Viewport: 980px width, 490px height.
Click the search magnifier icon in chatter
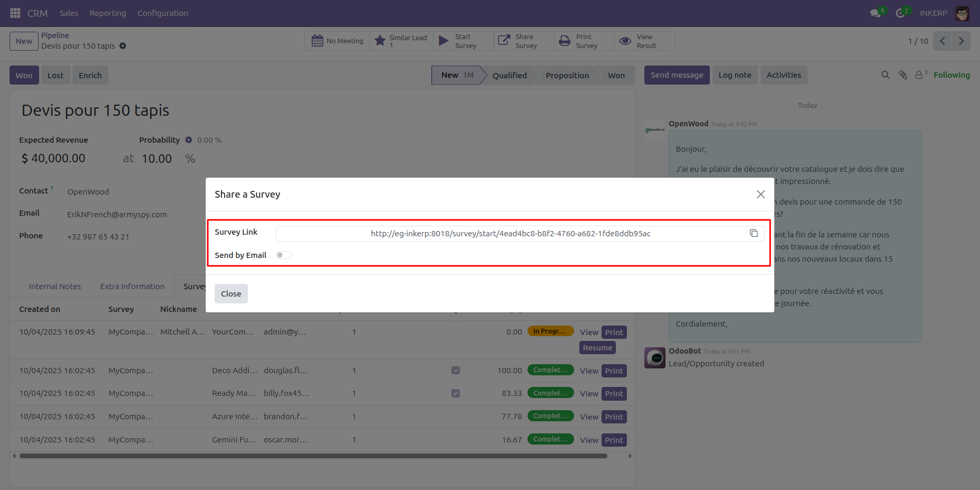click(x=885, y=75)
